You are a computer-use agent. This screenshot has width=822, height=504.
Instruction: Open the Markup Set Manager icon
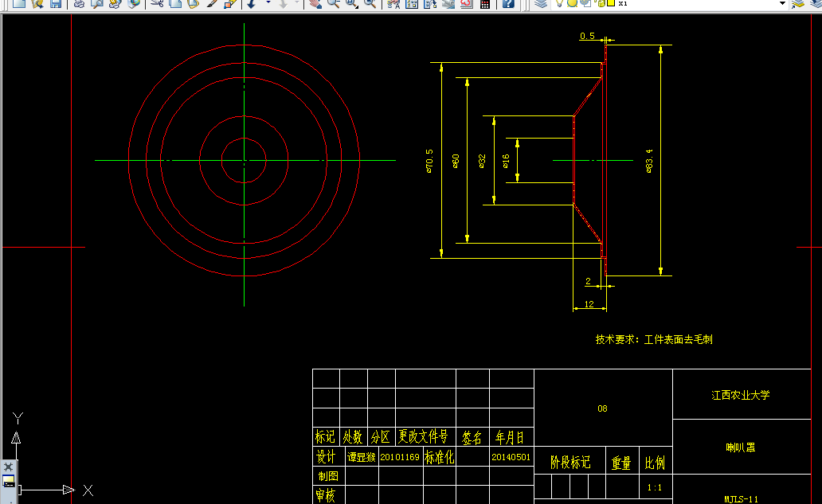[467, 4]
